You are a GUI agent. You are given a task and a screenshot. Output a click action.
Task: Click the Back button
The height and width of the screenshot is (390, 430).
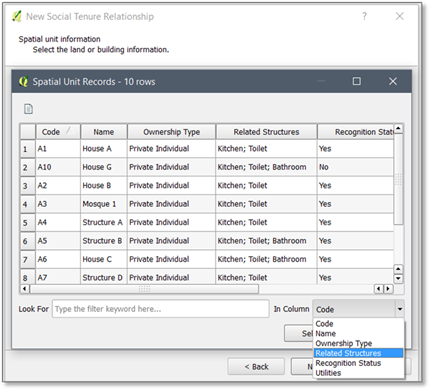pos(256,367)
